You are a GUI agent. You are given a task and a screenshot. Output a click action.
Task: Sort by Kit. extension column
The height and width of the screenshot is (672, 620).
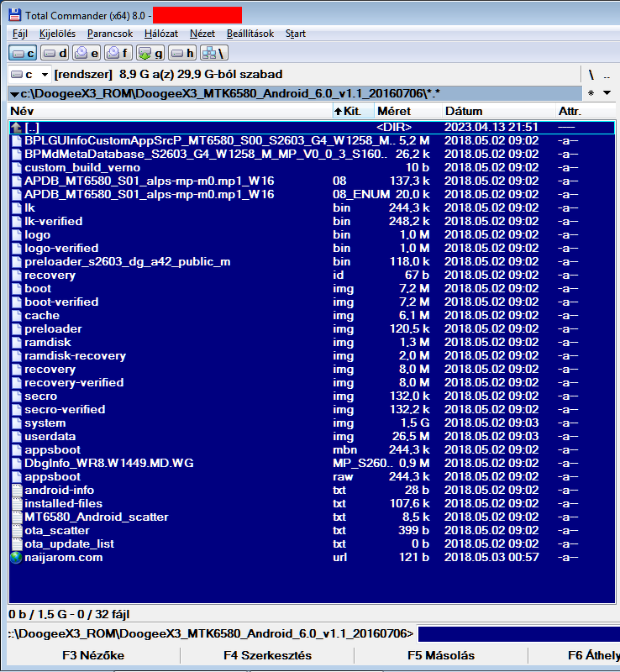point(354,111)
